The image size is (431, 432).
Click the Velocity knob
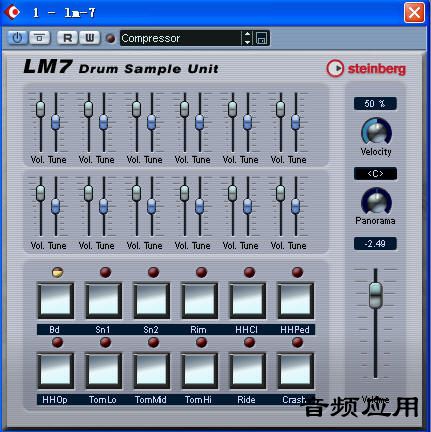[376, 132]
